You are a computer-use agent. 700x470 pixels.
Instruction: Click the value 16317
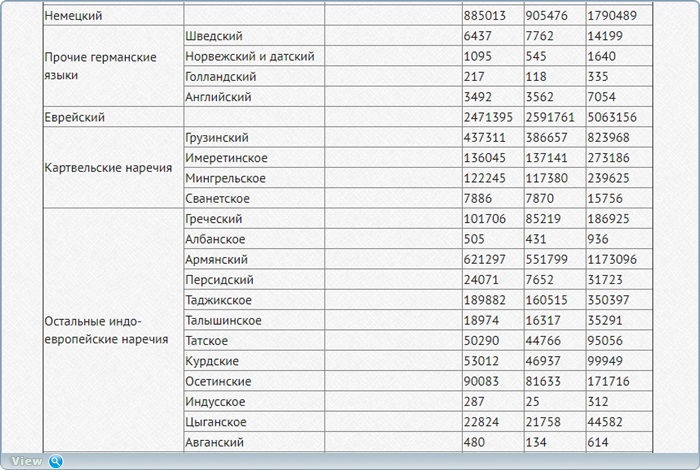coord(543,320)
